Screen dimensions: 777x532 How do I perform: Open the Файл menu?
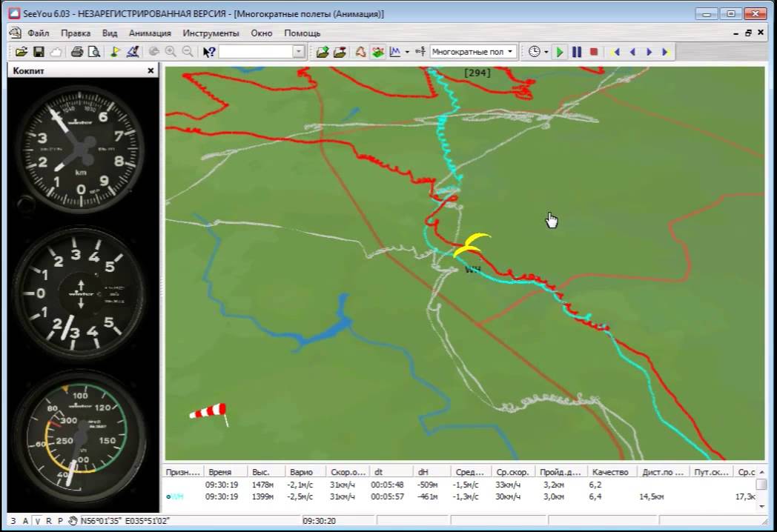38,33
